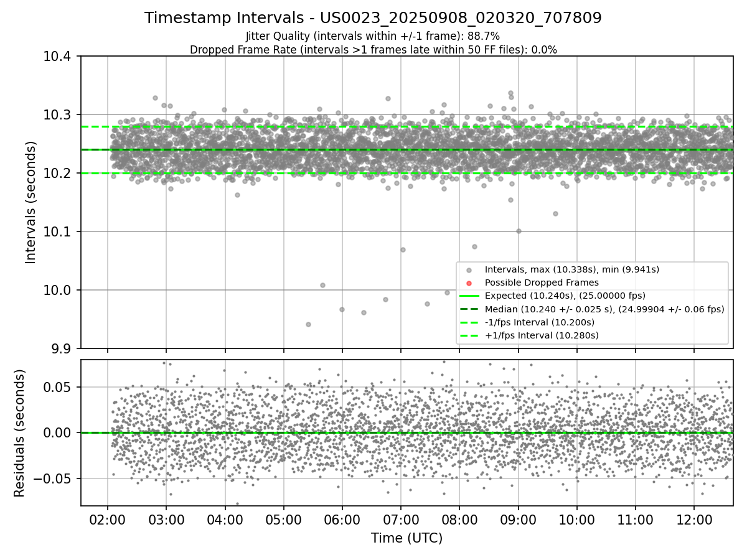Click the solid green line sample beside 'Expected (10.240s)'
Viewport: 747px width, 560px height.
coord(469,296)
